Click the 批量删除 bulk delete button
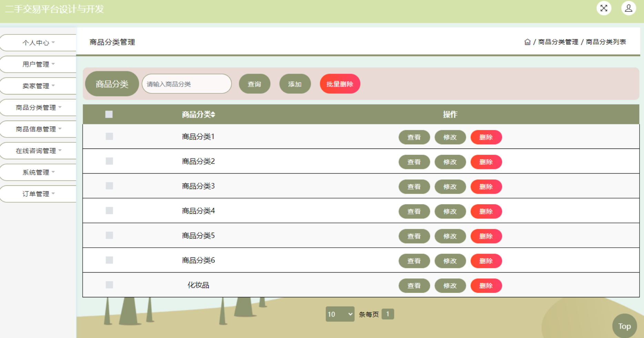644x338 pixels. pos(340,84)
